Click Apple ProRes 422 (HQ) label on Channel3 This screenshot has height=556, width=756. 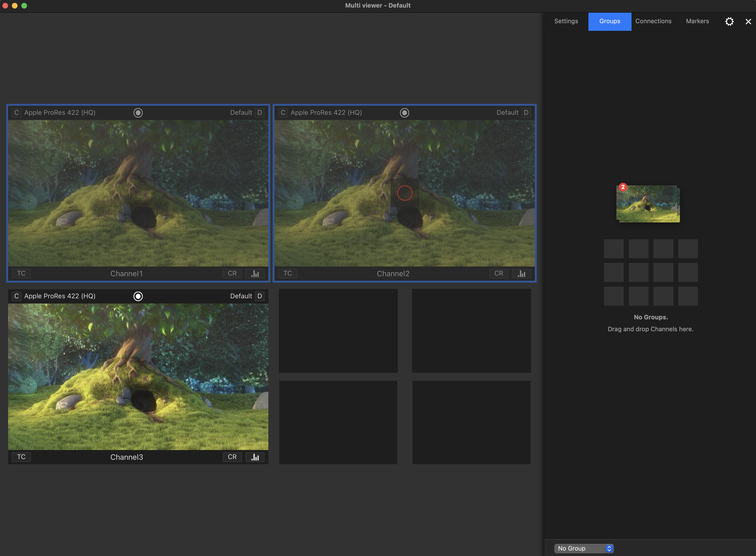pos(60,296)
